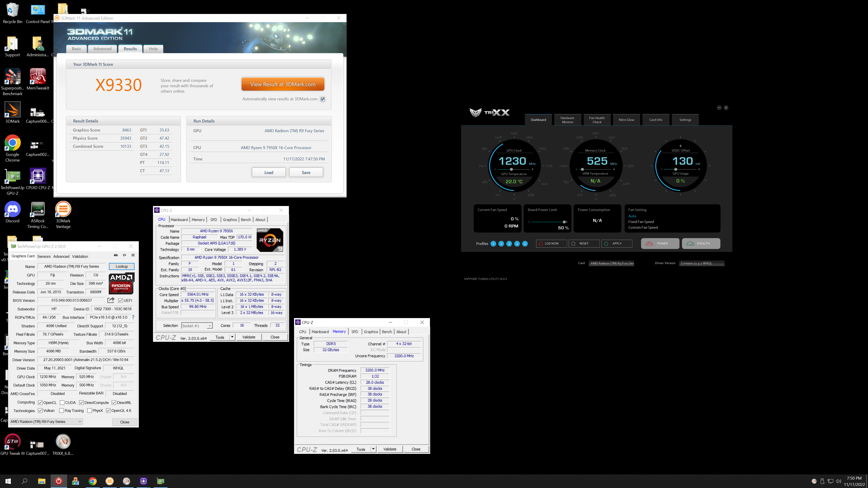Open the Sensors tab in GPU-Z
868x488 pixels.
point(44,256)
